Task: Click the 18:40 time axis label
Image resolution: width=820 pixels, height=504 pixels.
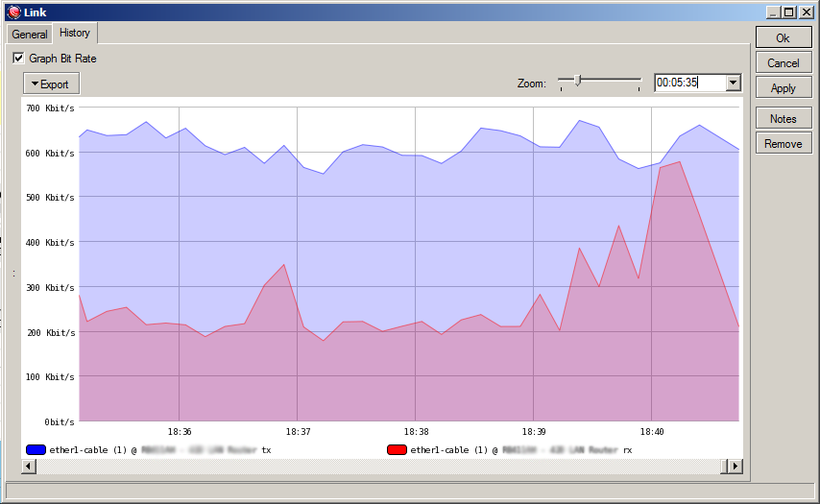Action: [652, 432]
